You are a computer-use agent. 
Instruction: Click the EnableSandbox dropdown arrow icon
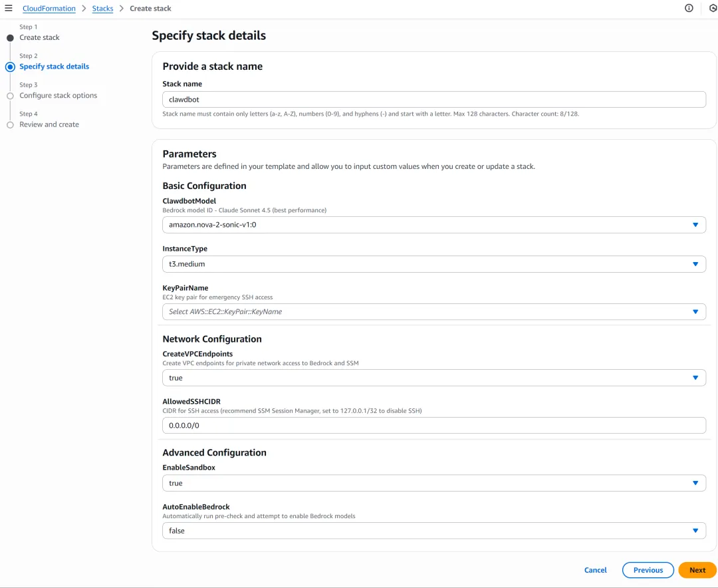pos(695,483)
